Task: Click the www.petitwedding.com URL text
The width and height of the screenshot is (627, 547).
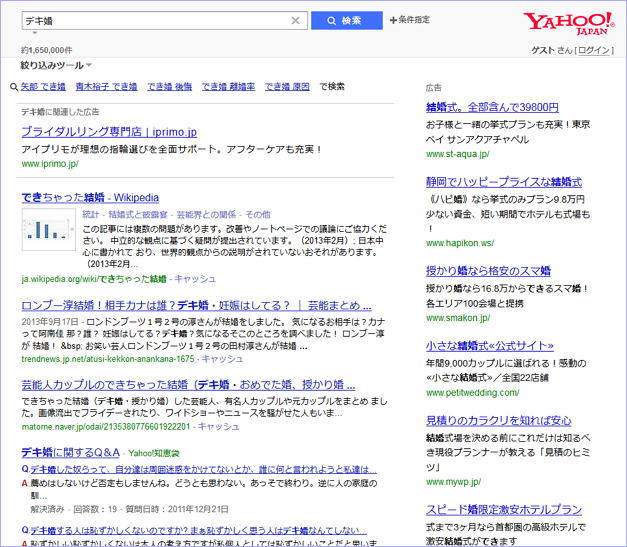Action: click(473, 393)
